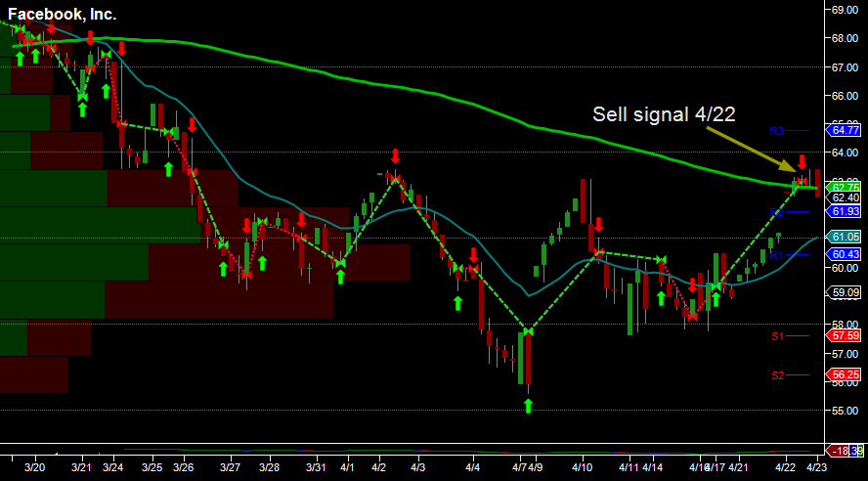This screenshot has height=481, width=868.
Task: Click the 4/23 date label
Action: (816, 467)
